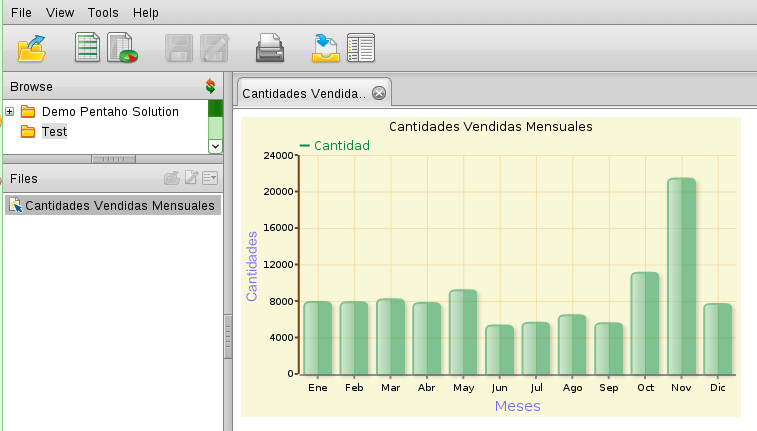Open the Files options menu icon
The height and width of the screenshot is (431, 757).
tap(210, 178)
